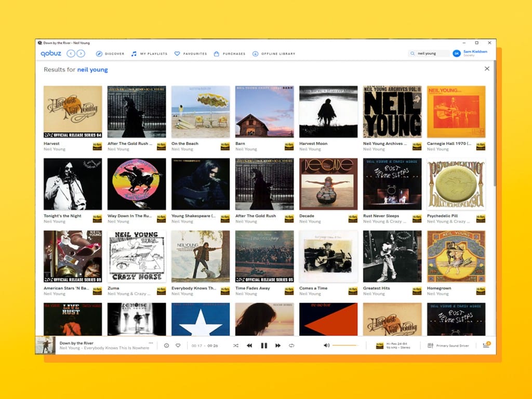Dismiss the search results panel

[487, 68]
